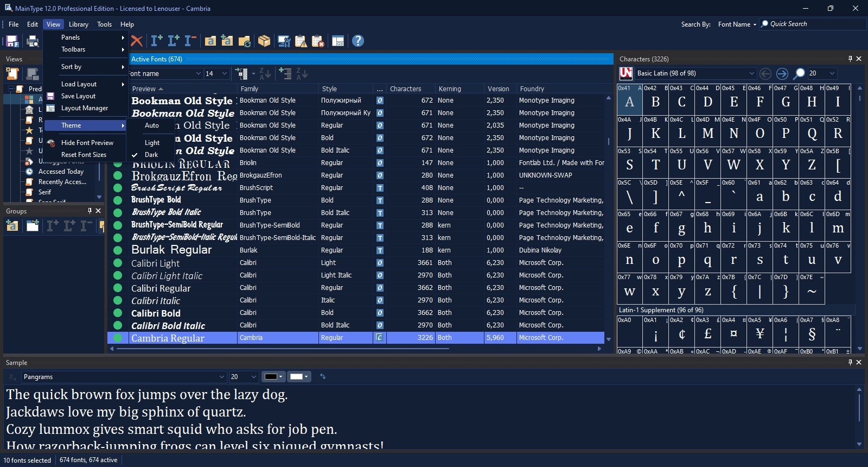Click the add column indent icon
This screenshot has height=467, width=868.
[x=285, y=73]
